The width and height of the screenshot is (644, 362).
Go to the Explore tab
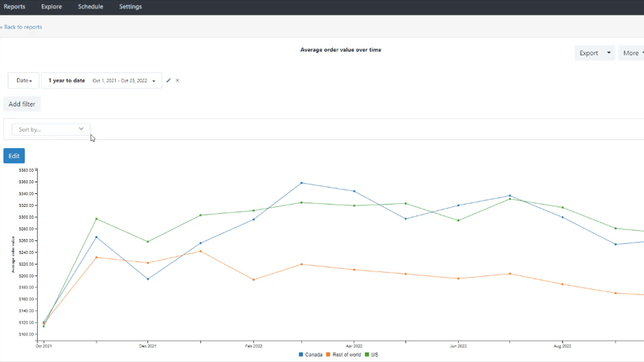pos(52,6)
